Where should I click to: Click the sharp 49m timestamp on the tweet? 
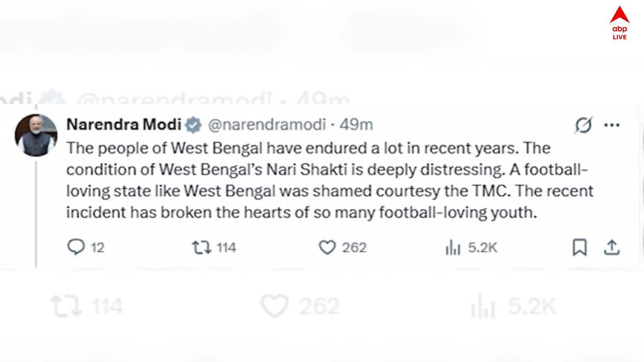coord(356,125)
